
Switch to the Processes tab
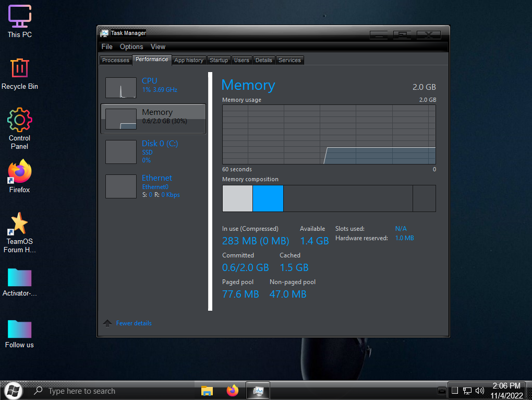(x=115, y=60)
